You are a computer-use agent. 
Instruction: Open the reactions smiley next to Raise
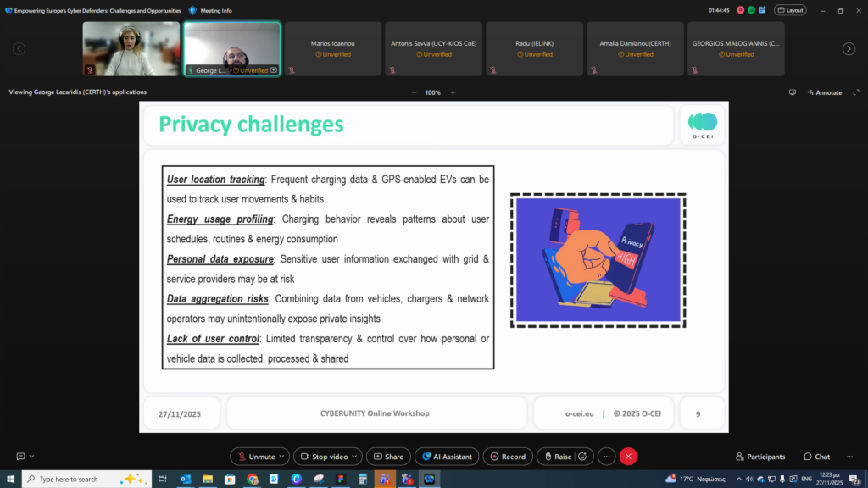pos(582,457)
